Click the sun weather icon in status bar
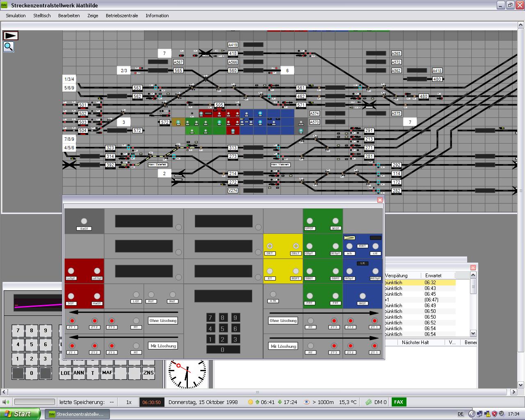The image size is (525, 420). (251, 402)
